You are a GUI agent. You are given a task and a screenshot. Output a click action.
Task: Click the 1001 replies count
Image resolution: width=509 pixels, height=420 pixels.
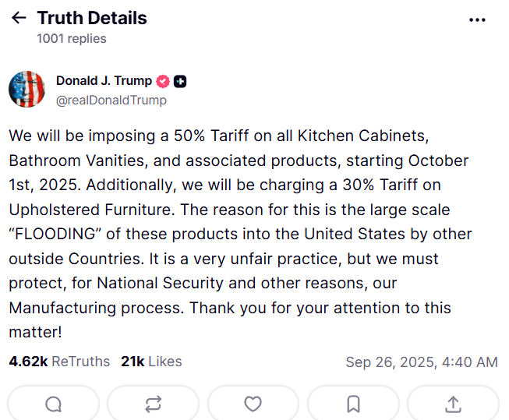coord(72,38)
